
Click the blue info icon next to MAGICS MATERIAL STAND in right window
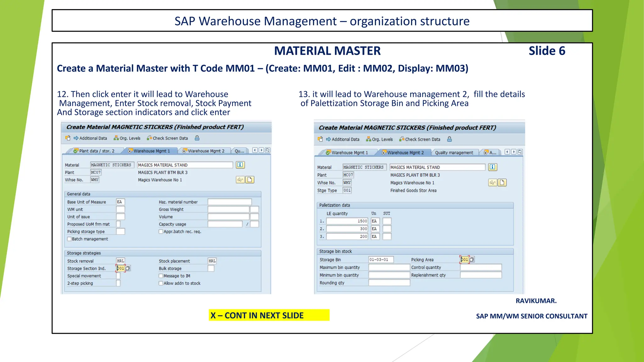point(492,167)
